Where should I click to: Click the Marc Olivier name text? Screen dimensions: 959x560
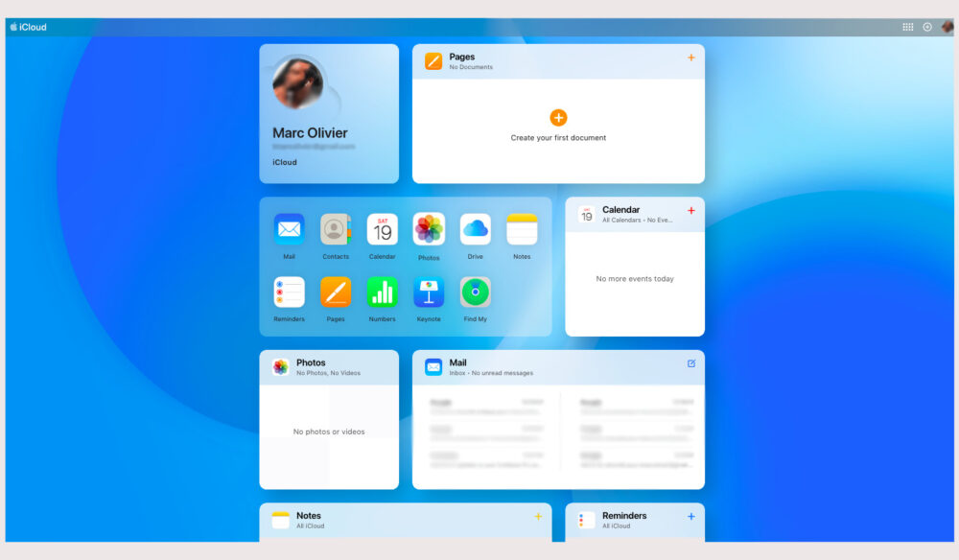click(310, 132)
